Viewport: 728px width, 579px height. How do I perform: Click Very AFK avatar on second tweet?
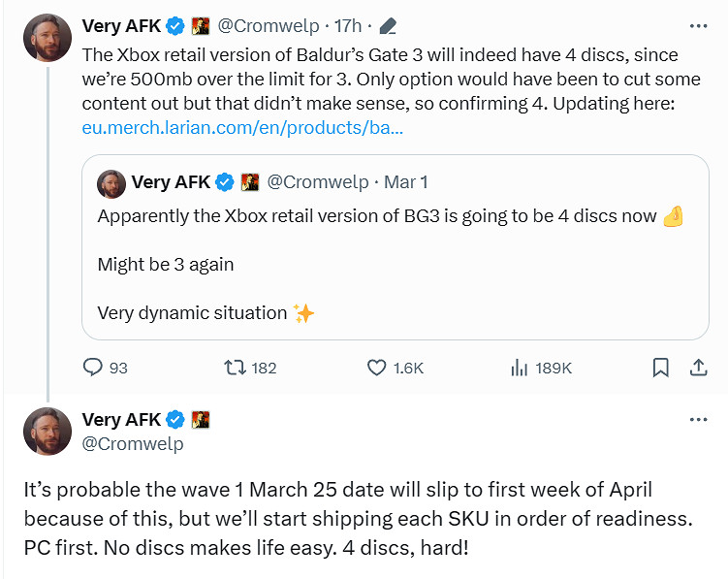(47, 432)
